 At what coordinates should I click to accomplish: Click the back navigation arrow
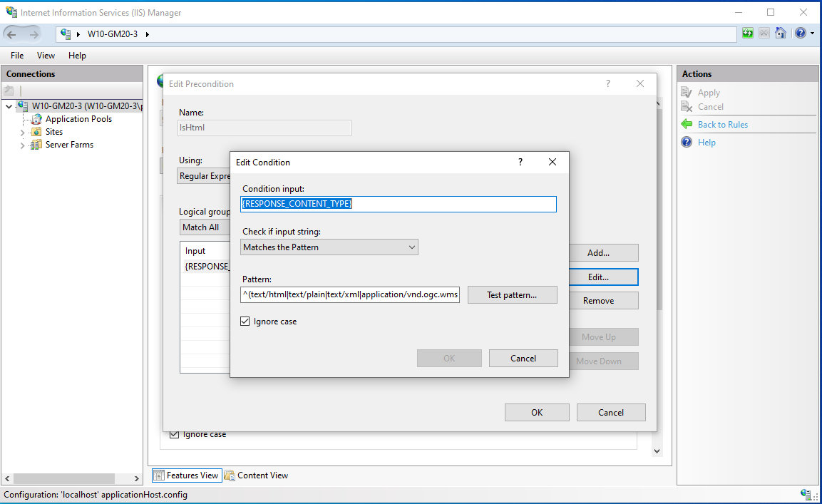12,33
